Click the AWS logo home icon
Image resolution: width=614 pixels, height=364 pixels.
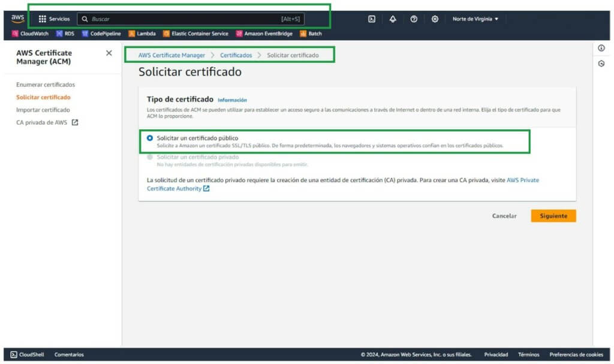tap(17, 19)
